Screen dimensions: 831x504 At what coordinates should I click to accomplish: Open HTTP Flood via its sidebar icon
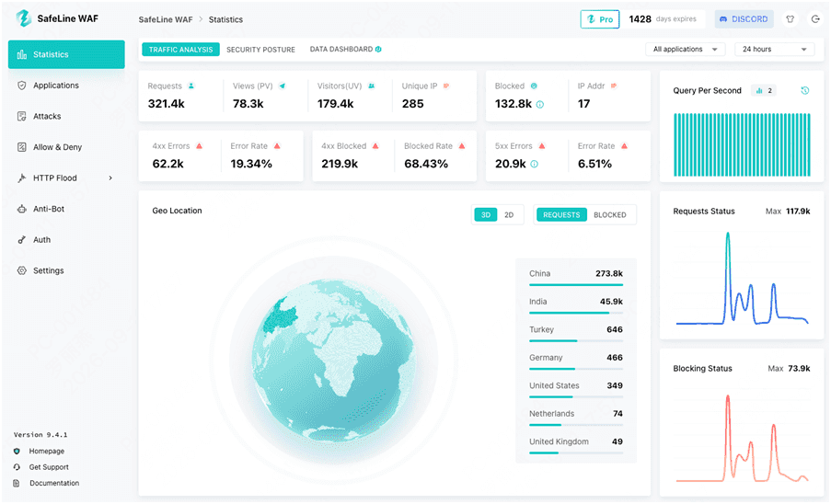click(x=22, y=178)
